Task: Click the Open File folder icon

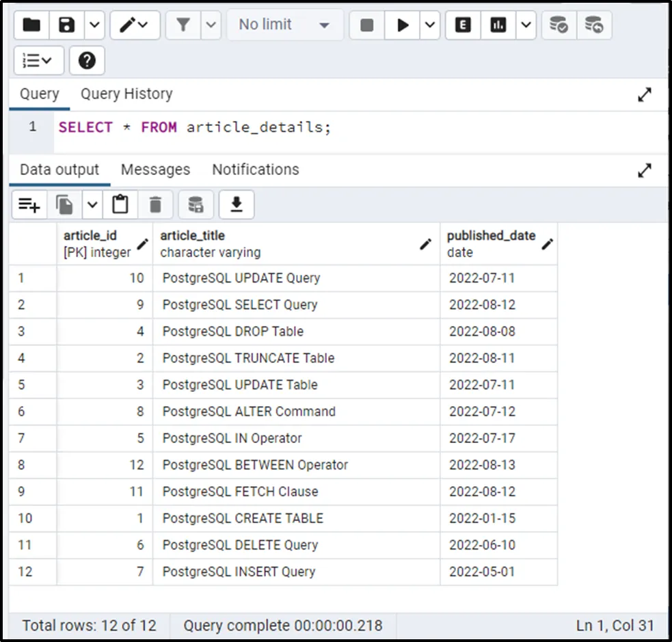Action: coord(31,25)
